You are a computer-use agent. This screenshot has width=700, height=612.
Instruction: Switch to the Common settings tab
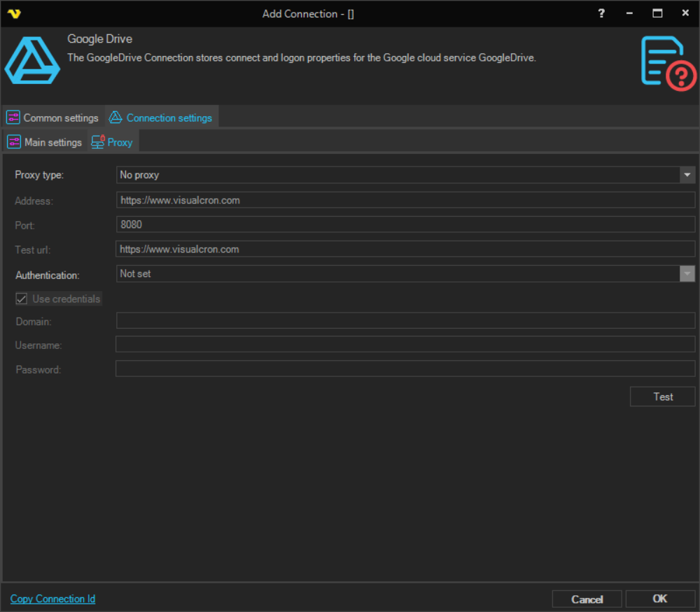[x=60, y=118]
